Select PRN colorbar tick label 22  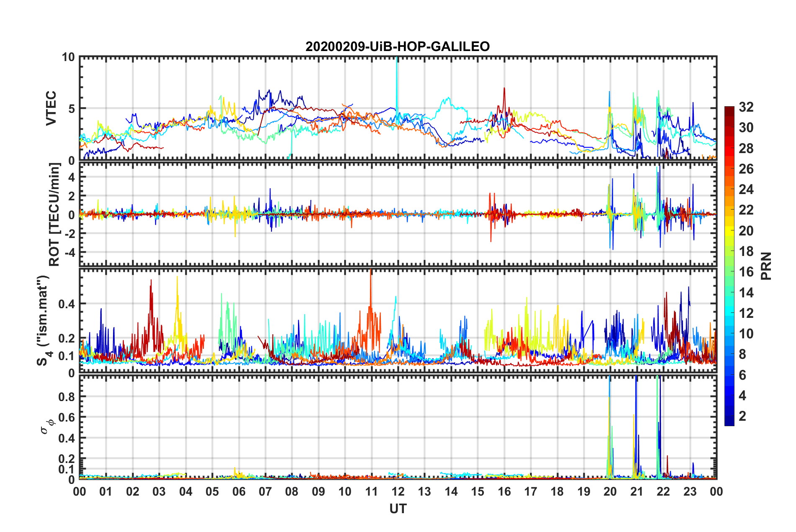click(x=746, y=210)
